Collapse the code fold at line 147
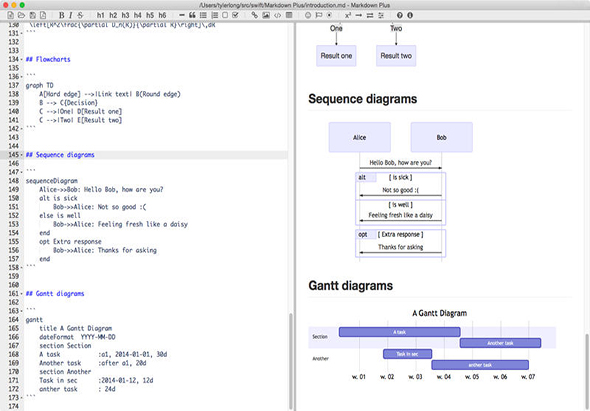This screenshot has height=411, width=590. pos(21,172)
